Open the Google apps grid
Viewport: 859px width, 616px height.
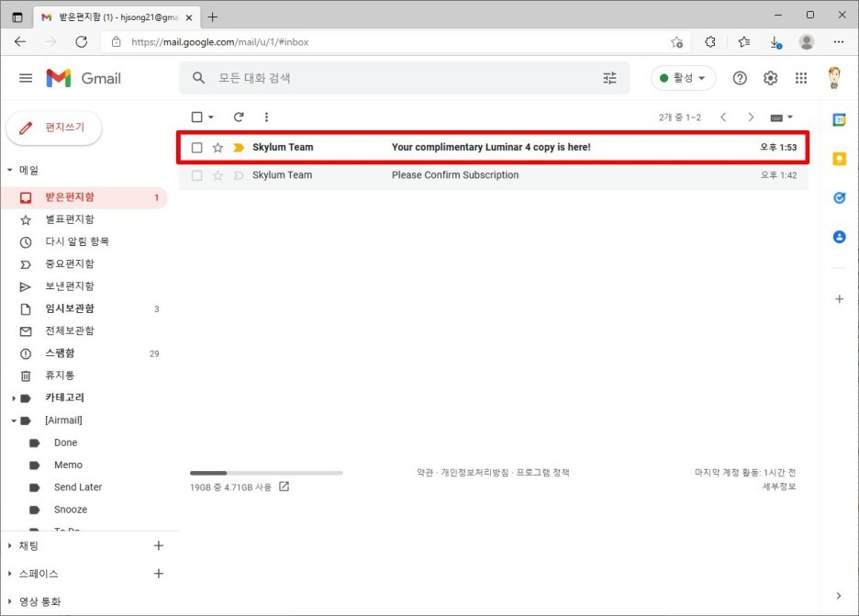[x=801, y=78]
